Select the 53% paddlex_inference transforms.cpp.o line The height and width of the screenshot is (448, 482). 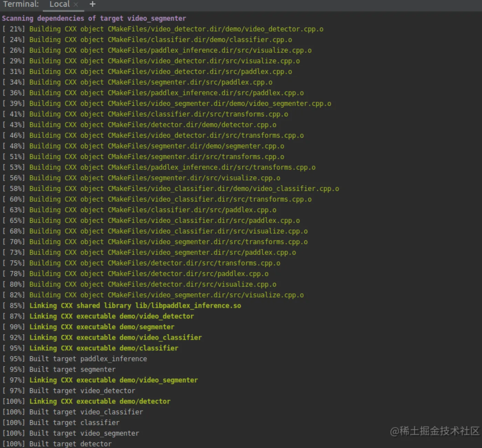(159, 167)
